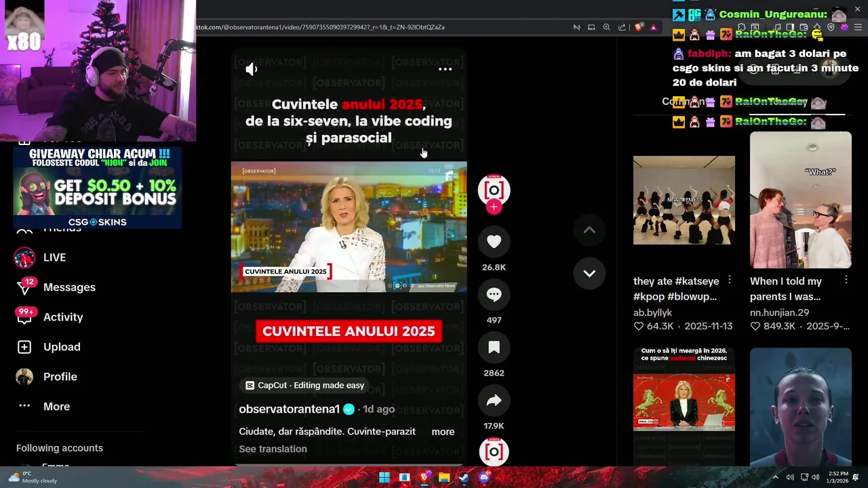Open Upload in the sidebar
This screenshot has width=868, height=488.
pos(62,347)
